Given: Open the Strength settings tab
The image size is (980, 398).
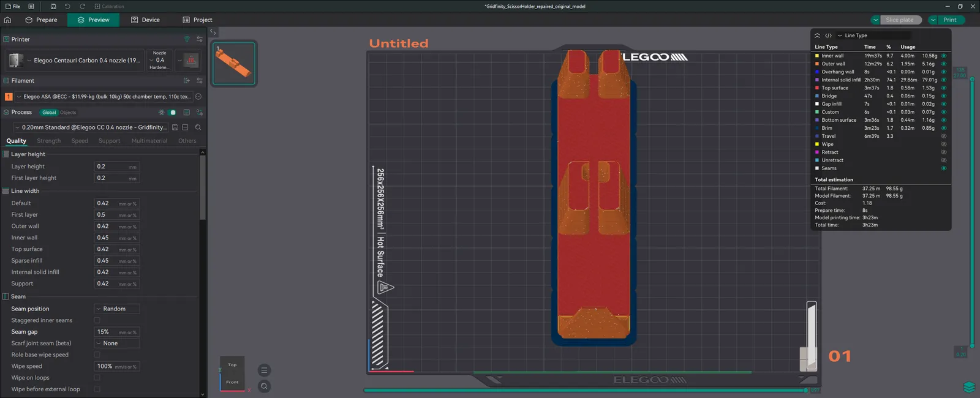Looking at the screenshot, I should [x=49, y=141].
